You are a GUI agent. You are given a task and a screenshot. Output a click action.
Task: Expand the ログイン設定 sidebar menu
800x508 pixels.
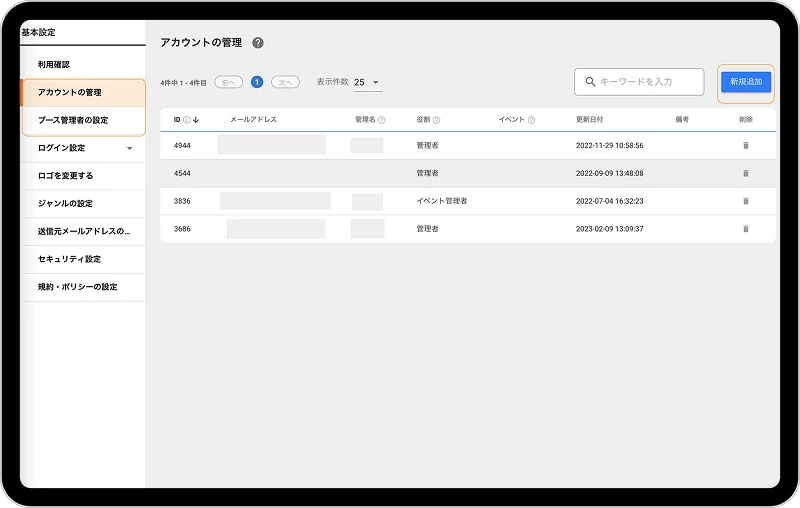pos(129,148)
